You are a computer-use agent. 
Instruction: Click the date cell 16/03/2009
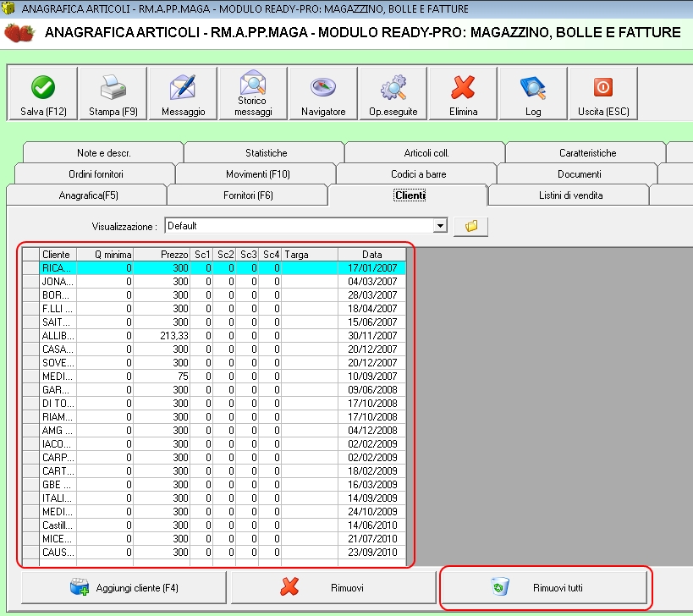click(371, 484)
